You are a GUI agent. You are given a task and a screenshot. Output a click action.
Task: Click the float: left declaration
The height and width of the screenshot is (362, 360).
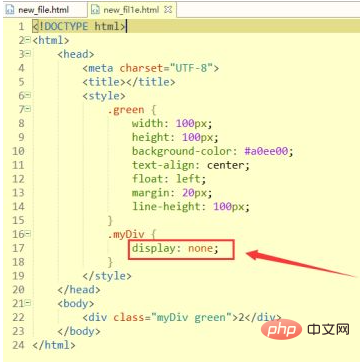click(x=169, y=179)
